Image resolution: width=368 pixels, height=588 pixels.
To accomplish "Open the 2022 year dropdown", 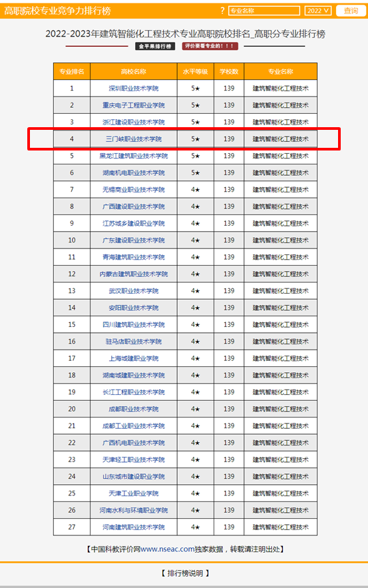I will click(318, 11).
